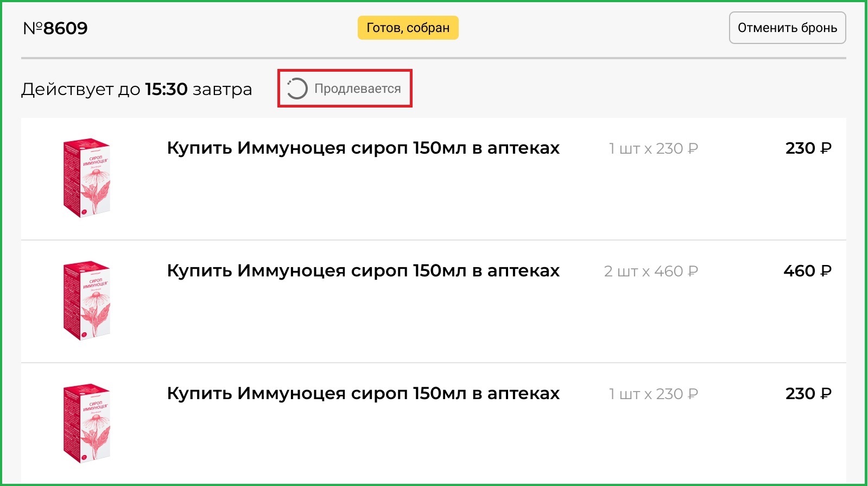Click the Продлевается spinner icon

[x=297, y=89]
